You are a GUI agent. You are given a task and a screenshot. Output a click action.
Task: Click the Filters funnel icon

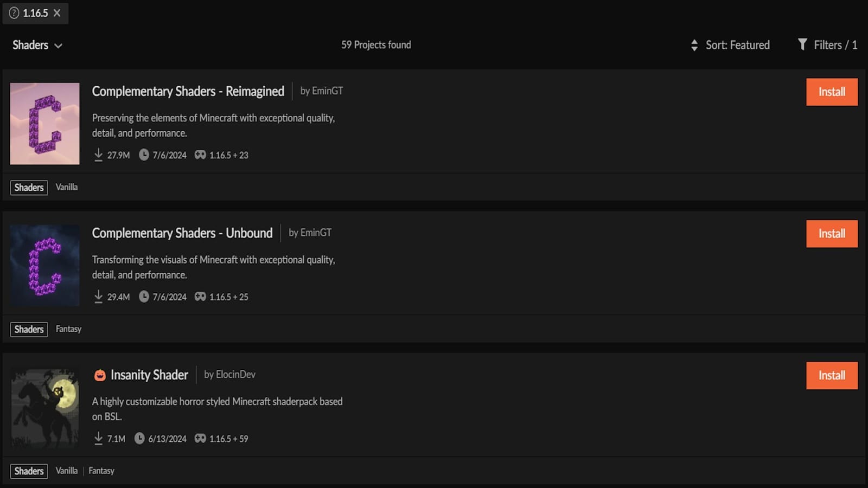[802, 44]
